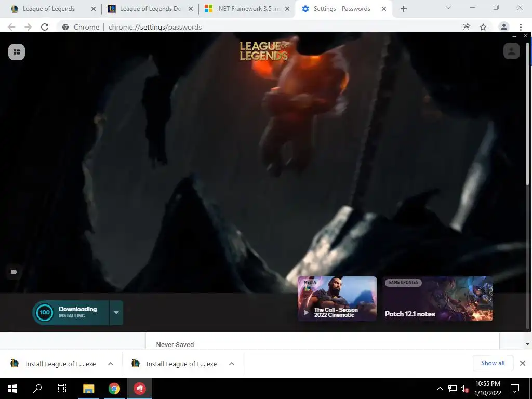Expand options for first Install League download
Screen dimensions: 532x399
111,364
